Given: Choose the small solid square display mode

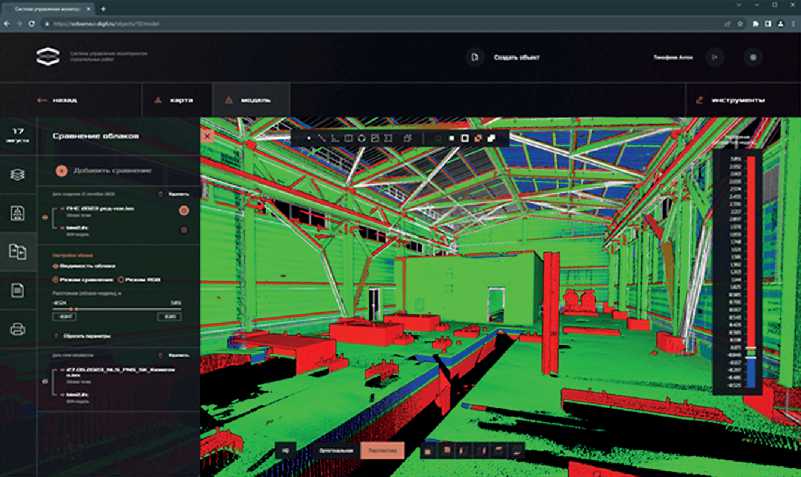Looking at the screenshot, I should point(452,138).
